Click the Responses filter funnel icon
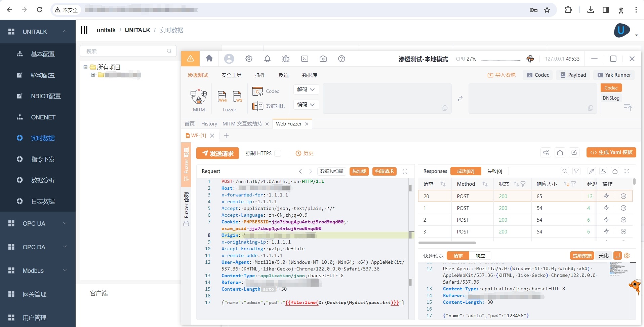 tap(576, 171)
